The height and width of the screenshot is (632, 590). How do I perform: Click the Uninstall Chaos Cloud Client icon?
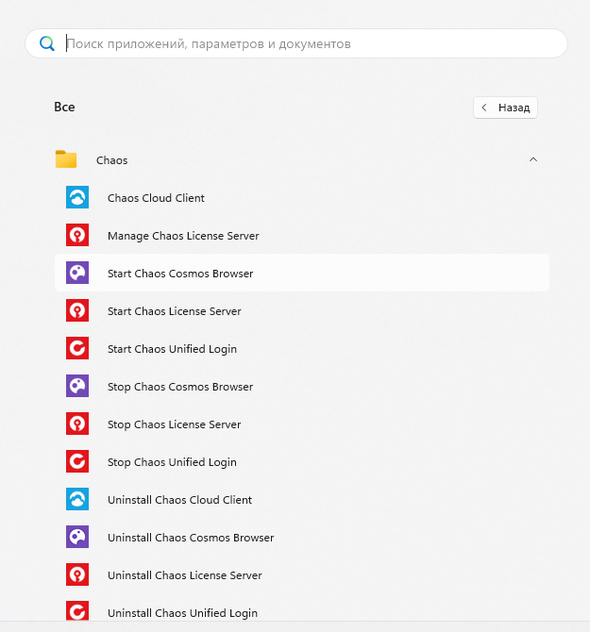(77, 499)
